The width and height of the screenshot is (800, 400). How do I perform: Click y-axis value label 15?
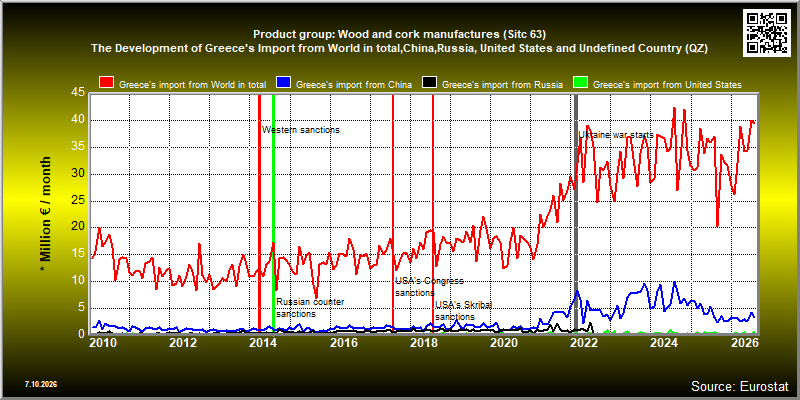78,254
